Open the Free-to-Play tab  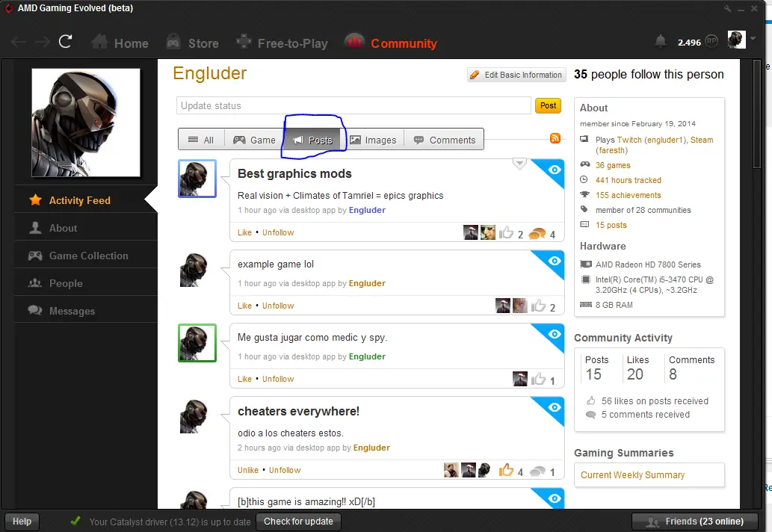282,43
